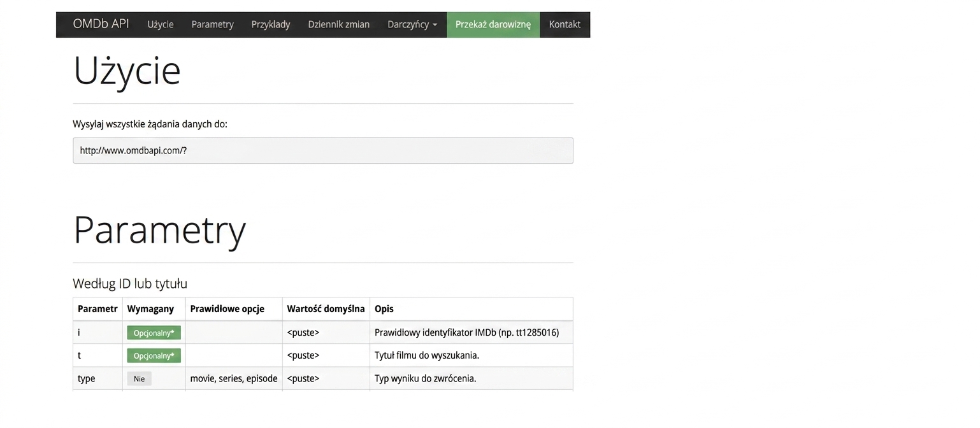Click 'movie, series, episode' options cell
Image resolution: width=980 pixels, height=428 pixels.
(234, 378)
